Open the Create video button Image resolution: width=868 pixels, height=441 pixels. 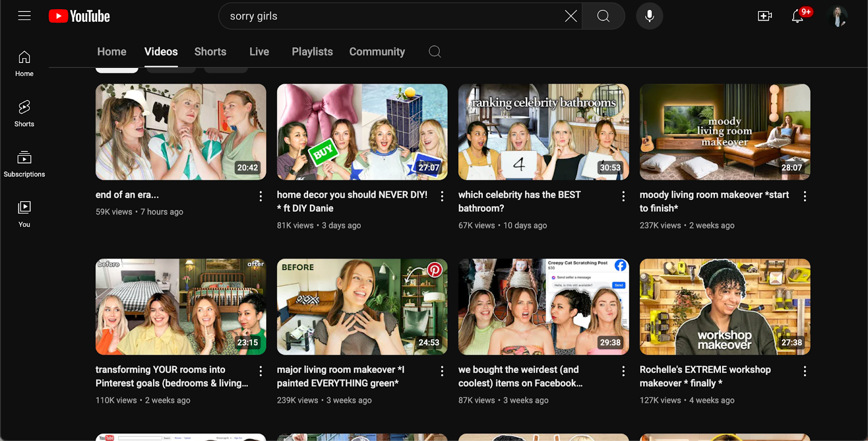click(x=765, y=16)
